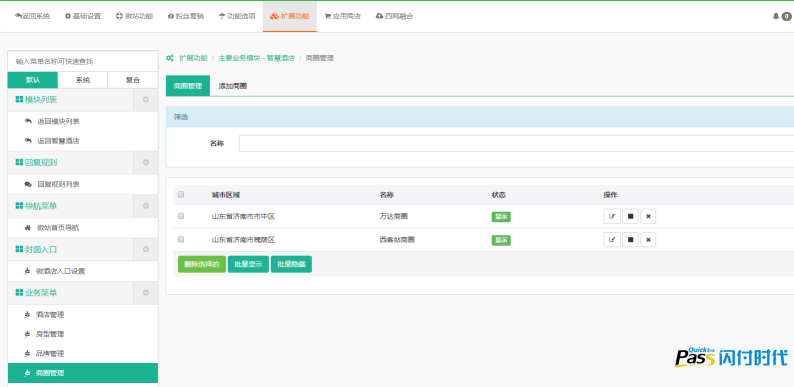Click the 回复规则 section heading
This screenshot has width=794, height=387.
pos(36,163)
